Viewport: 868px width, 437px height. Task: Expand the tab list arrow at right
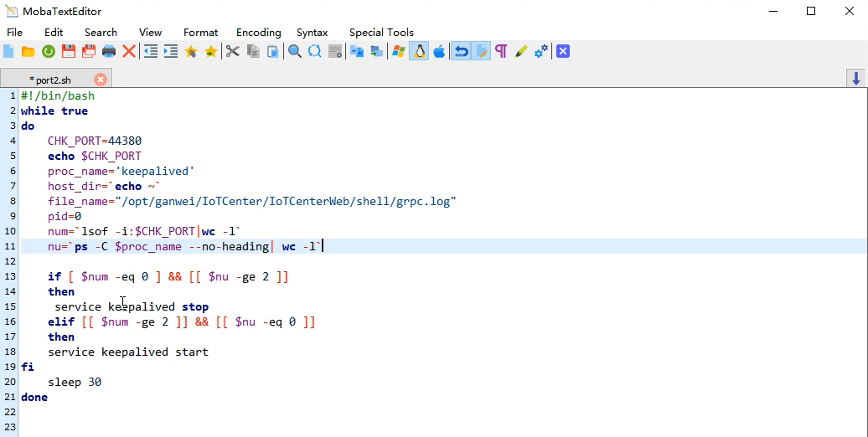pos(856,79)
